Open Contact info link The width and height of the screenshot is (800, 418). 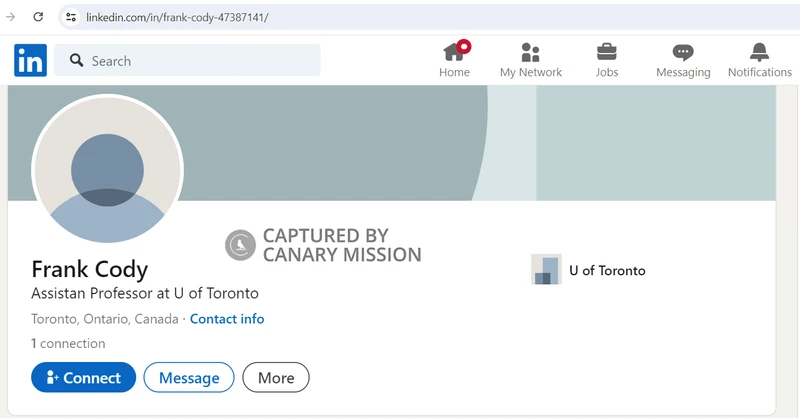pyautogui.click(x=227, y=319)
